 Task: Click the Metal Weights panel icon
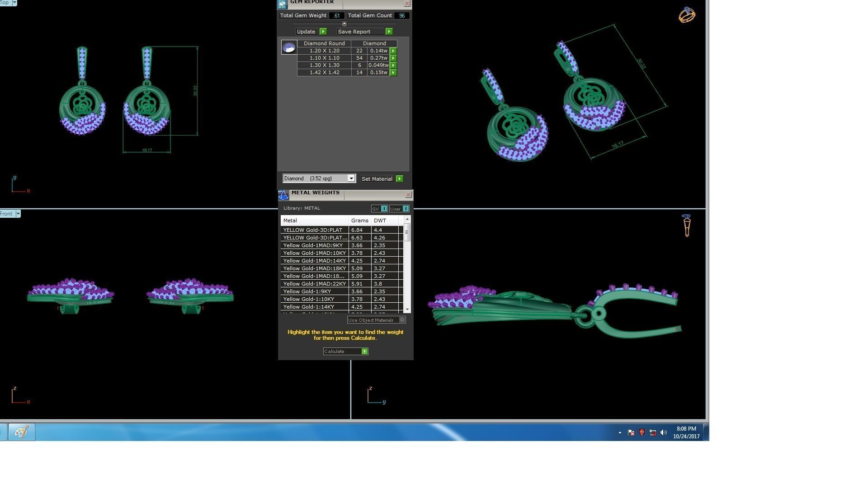point(283,195)
